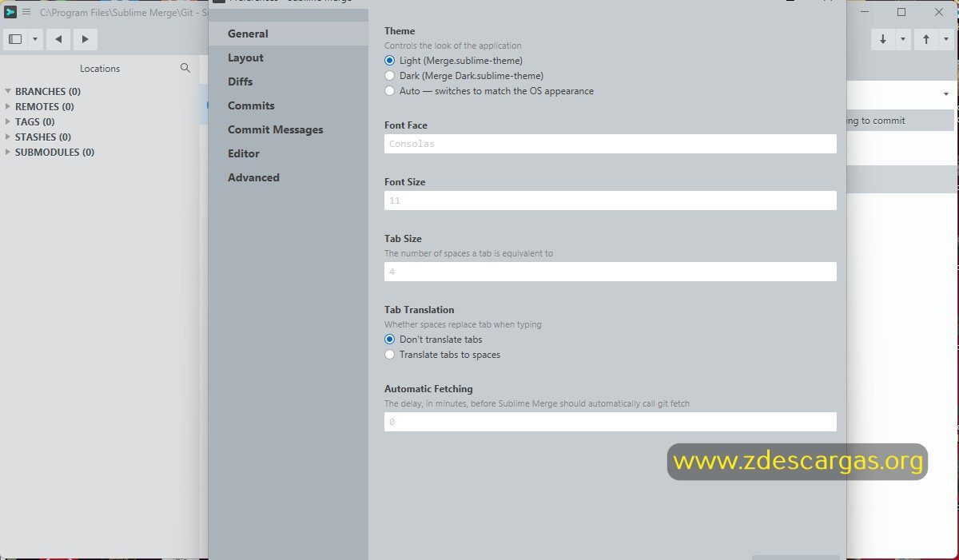Switch to the Layout preferences tab
The width and height of the screenshot is (959, 560).
pyautogui.click(x=288, y=58)
